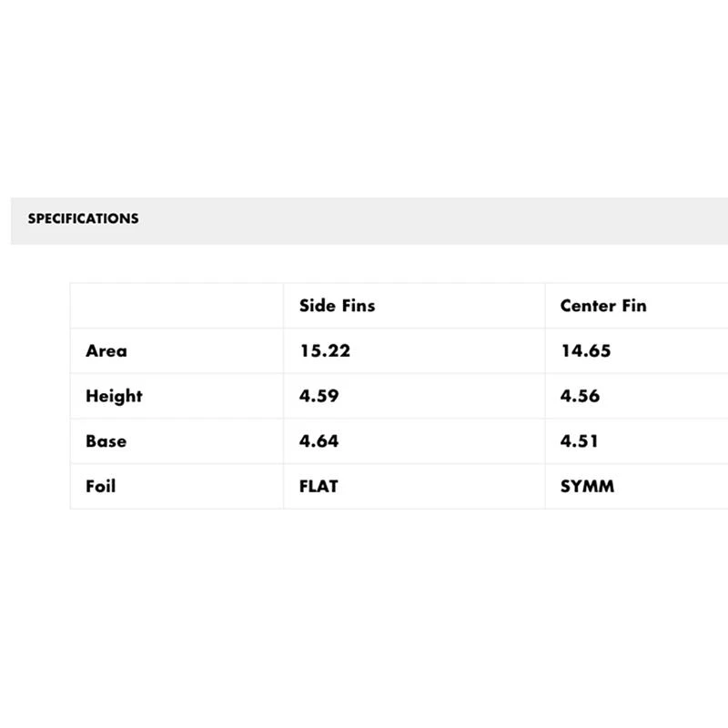Click the 4.56 height value
Screen dimensions: 728x728
pyautogui.click(x=580, y=396)
